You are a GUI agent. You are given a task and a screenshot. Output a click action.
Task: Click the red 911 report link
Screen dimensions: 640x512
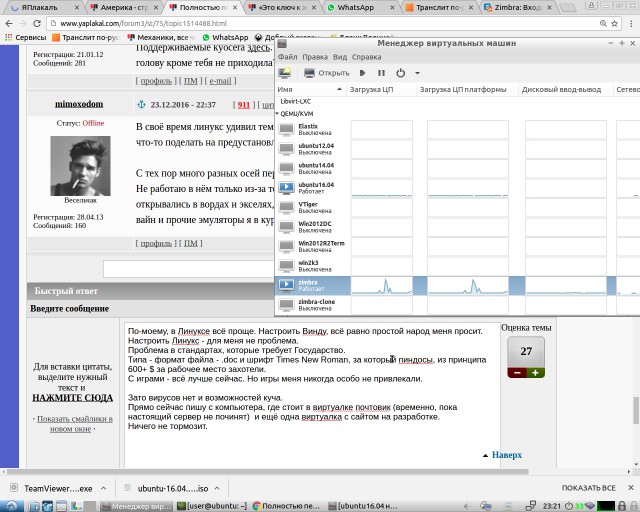tap(244, 105)
